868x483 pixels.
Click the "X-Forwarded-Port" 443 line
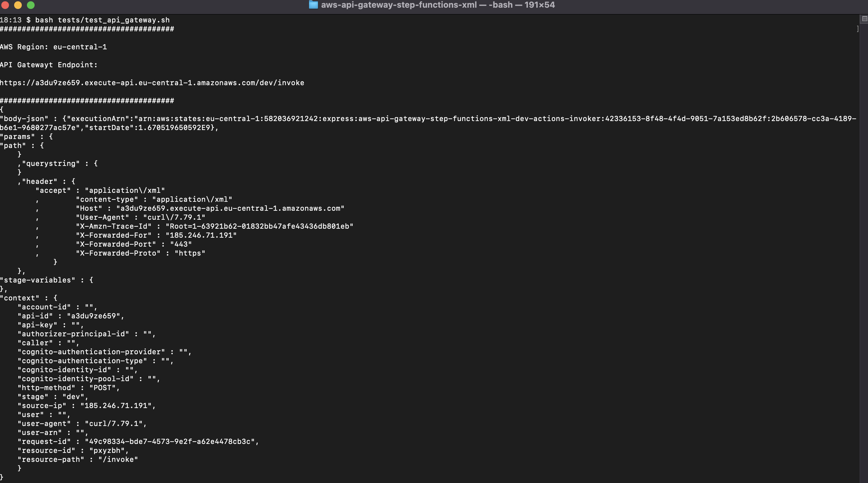[x=134, y=244]
